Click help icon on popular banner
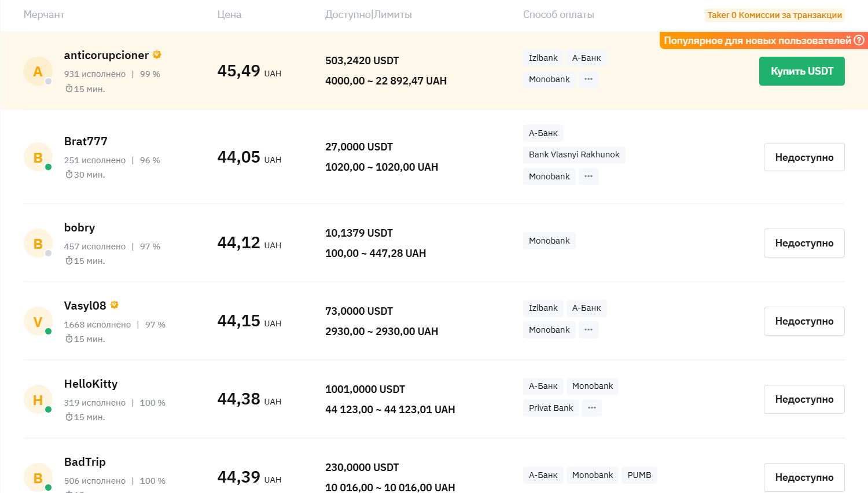Screen dimensions: 868x493 point(859,40)
